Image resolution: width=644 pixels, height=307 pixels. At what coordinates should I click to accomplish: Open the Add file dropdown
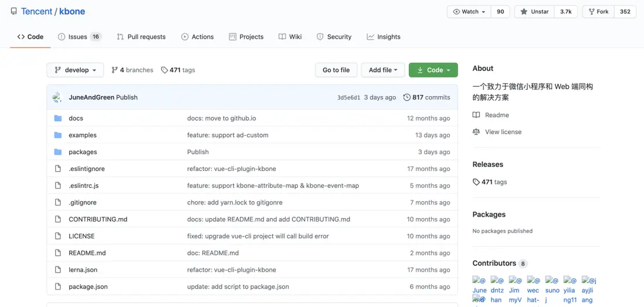click(x=382, y=70)
